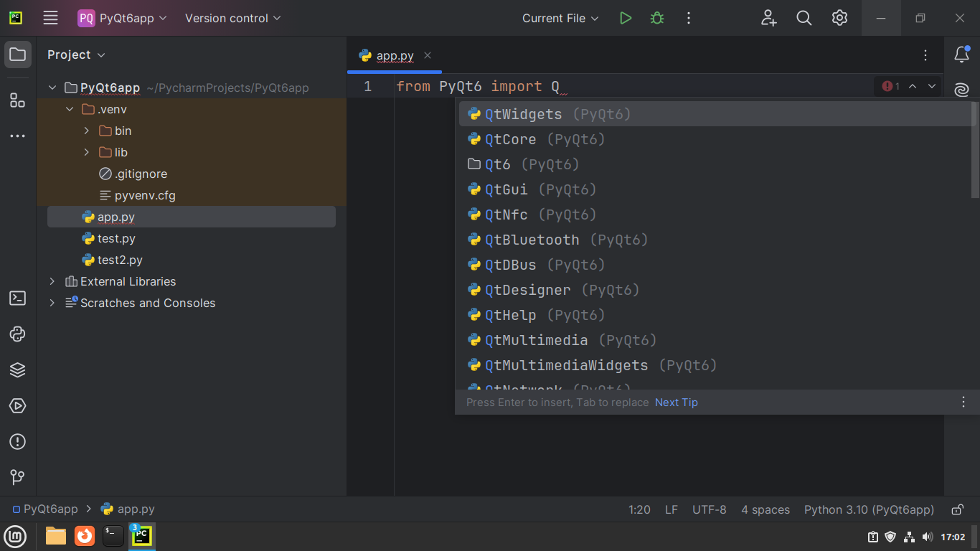This screenshot has height=551, width=980.
Task: Open Linux Mint start menu
Action: coord(15,536)
